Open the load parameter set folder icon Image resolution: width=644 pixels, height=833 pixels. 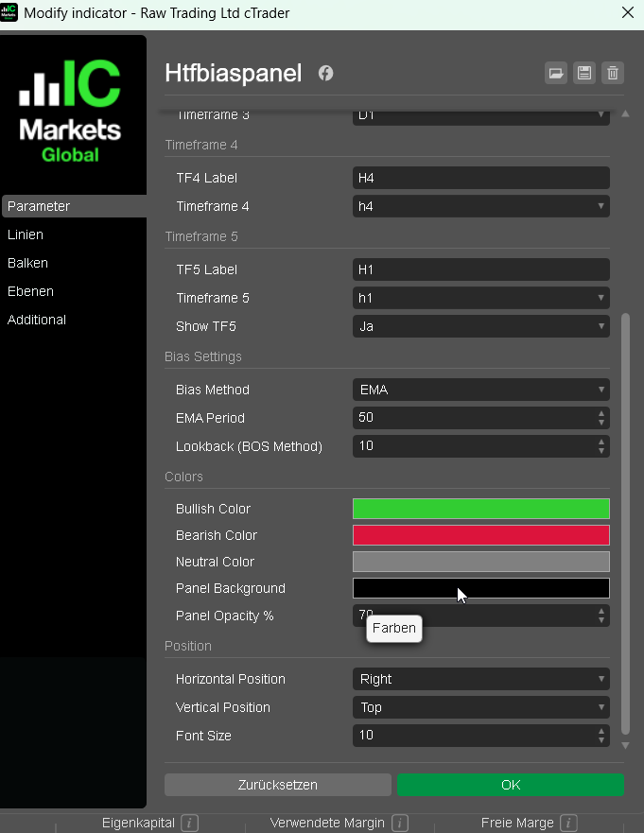[x=555, y=74]
